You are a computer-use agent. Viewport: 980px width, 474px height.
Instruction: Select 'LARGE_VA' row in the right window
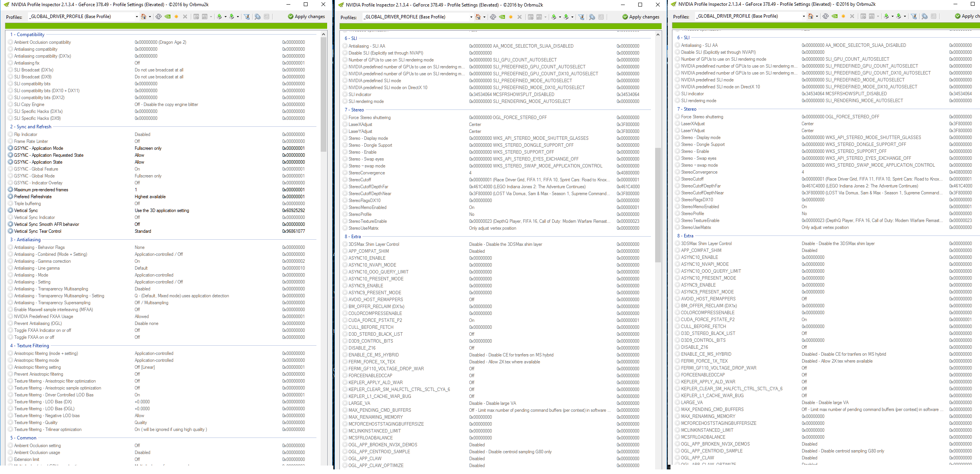(828, 403)
